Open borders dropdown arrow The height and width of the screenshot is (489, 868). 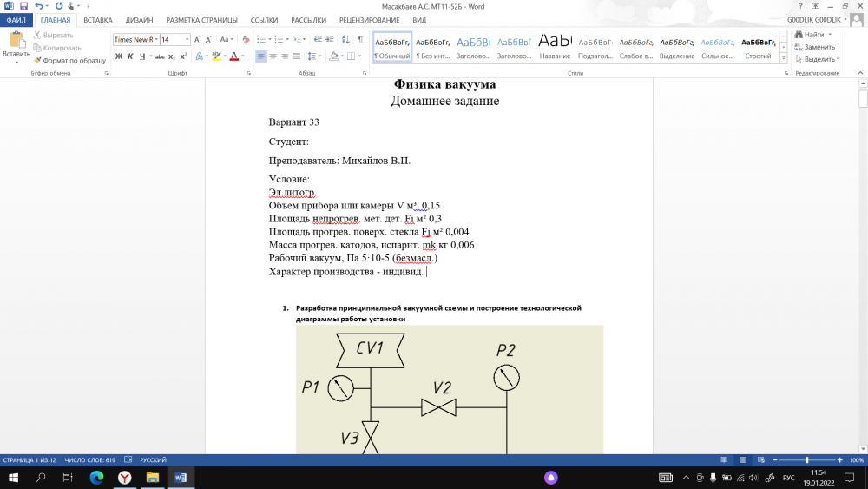tap(360, 56)
